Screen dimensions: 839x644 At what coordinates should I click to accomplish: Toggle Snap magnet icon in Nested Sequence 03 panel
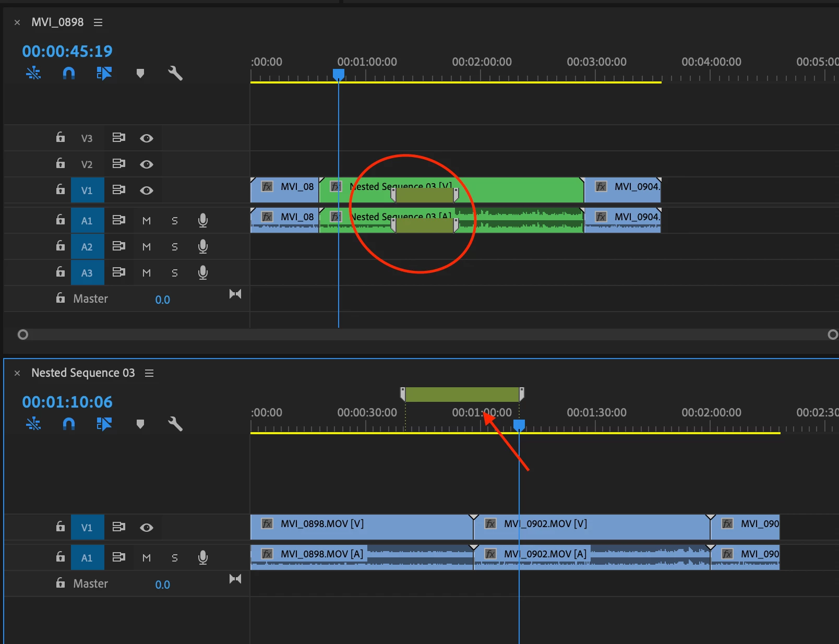point(69,424)
